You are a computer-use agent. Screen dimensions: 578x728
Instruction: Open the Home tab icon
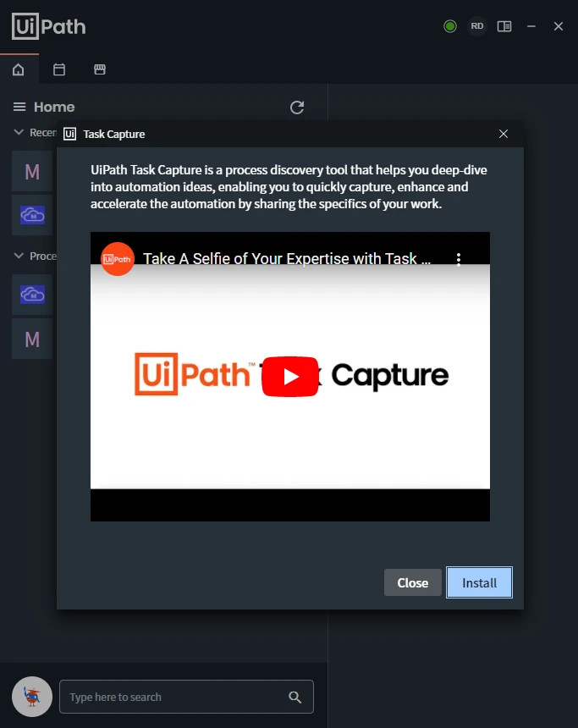pos(18,69)
